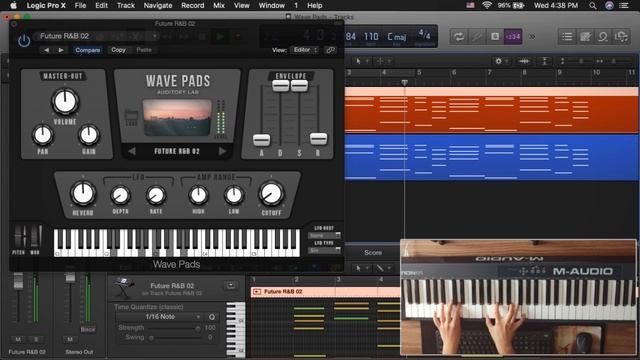Image resolution: width=640 pixels, height=360 pixels.
Task: Click the LFO Rate knob
Action: click(x=156, y=196)
